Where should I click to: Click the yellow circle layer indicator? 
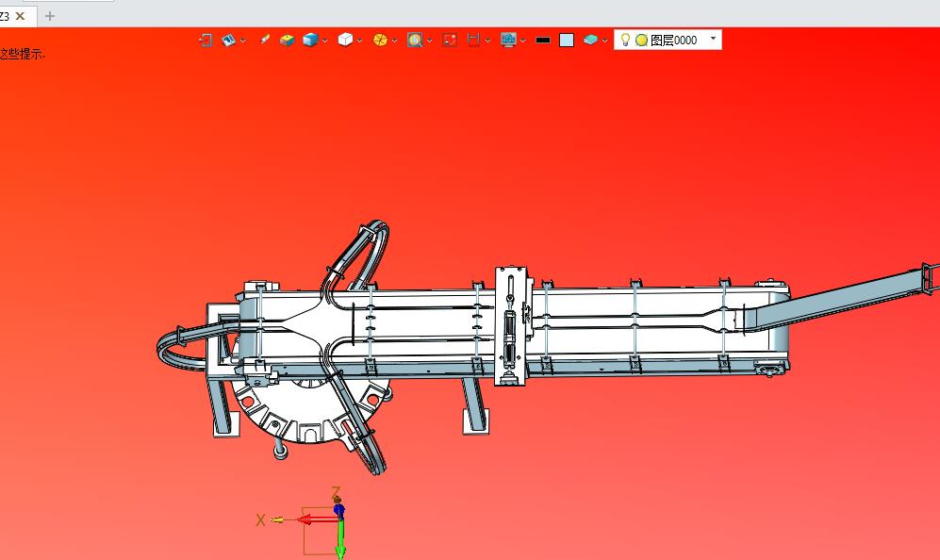tap(641, 41)
